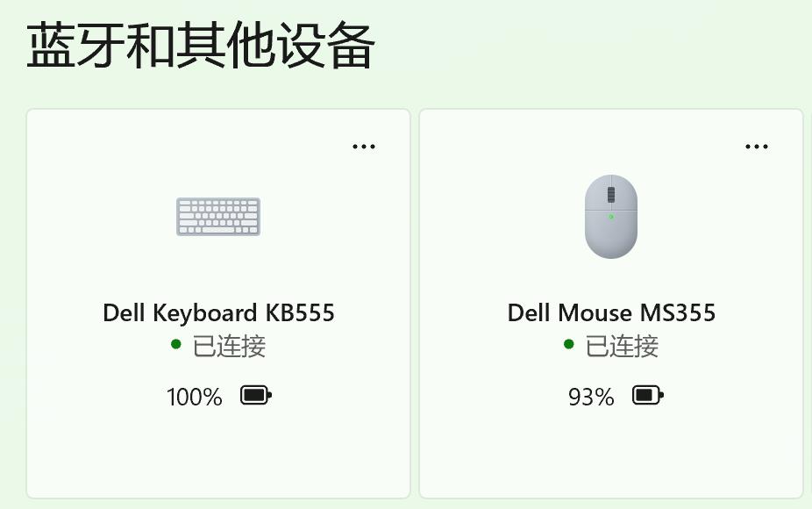Click the 蓝牙和其他设备 page heading
812x509 pixels.
[x=201, y=46]
